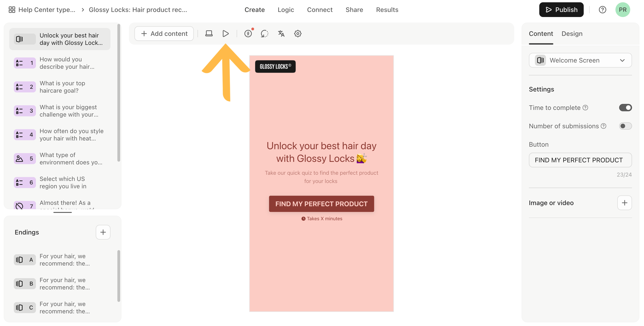Select Ending A screen icon
The image size is (644, 326).
(x=25, y=260)
